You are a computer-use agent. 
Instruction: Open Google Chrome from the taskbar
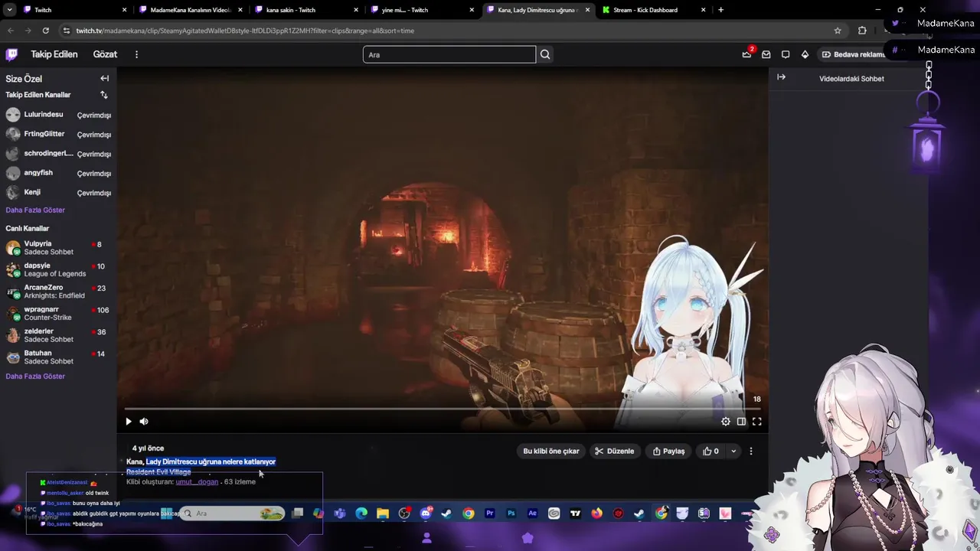tap(469, 514)
